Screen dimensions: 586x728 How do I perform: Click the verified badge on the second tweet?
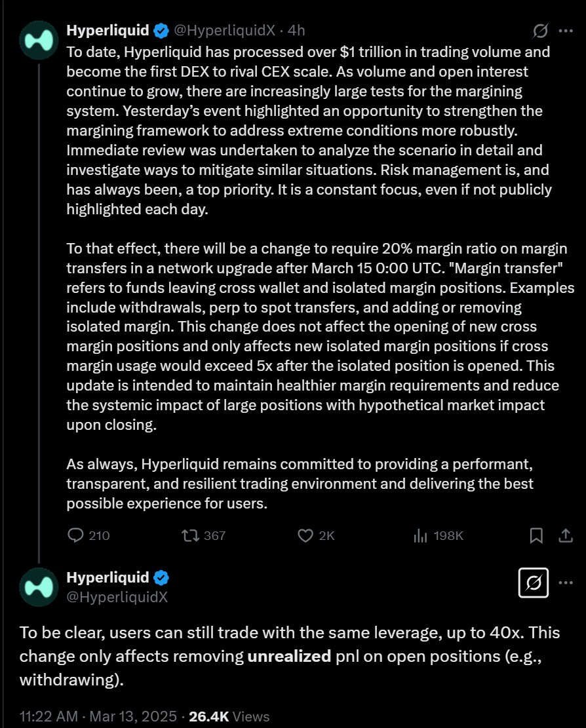161,577
